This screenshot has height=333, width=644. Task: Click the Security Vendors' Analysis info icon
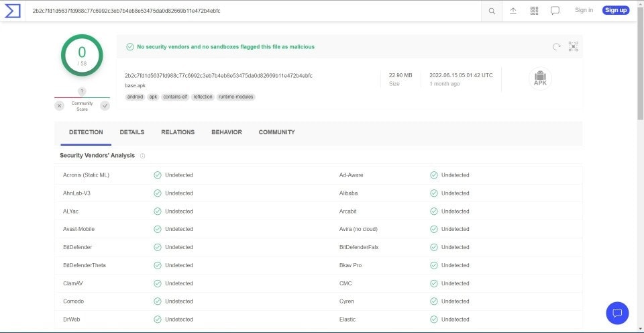[x=142, y=156]
